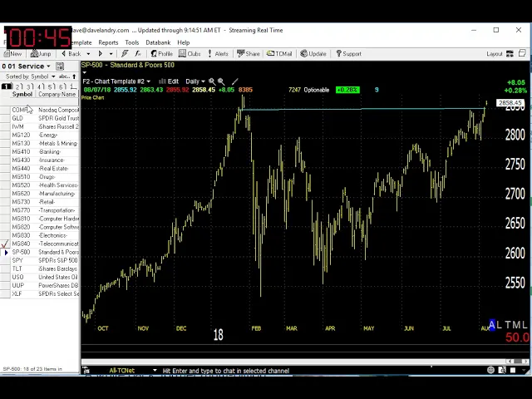The image size is (532, 399).
Task: Go forward with the right arrow icon
Action: click(100, 53)
